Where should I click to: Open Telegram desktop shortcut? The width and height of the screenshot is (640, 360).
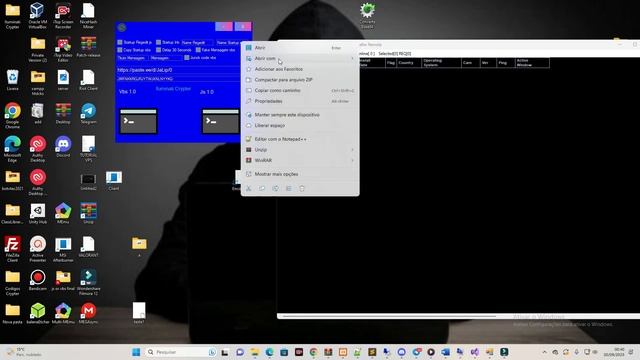(x=88, y=113)
